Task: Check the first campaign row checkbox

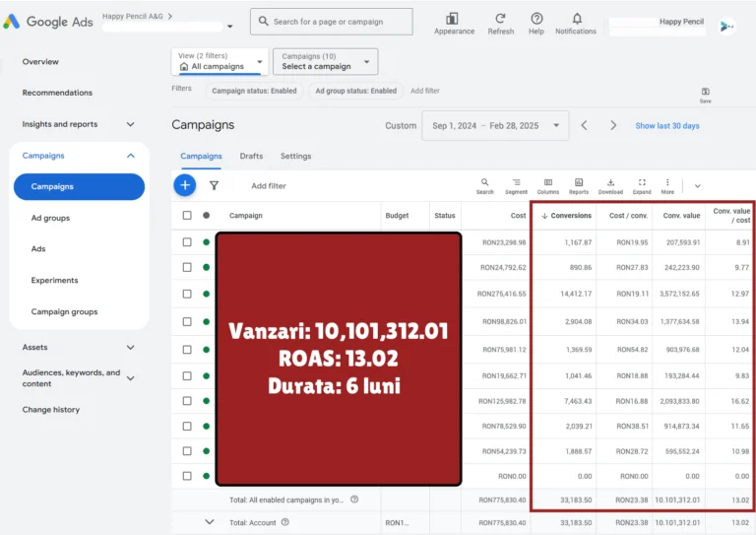Action: click(187, 242)
